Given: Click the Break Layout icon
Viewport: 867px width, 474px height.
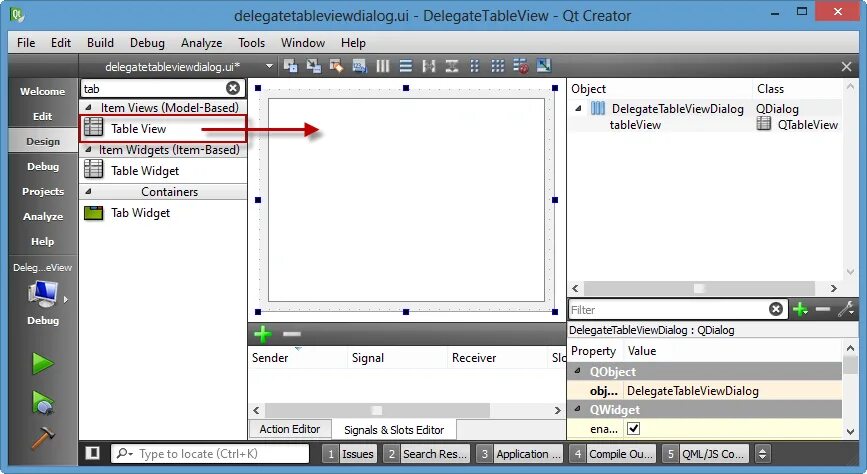Looking at the screenshot, I should pos(521,66).
